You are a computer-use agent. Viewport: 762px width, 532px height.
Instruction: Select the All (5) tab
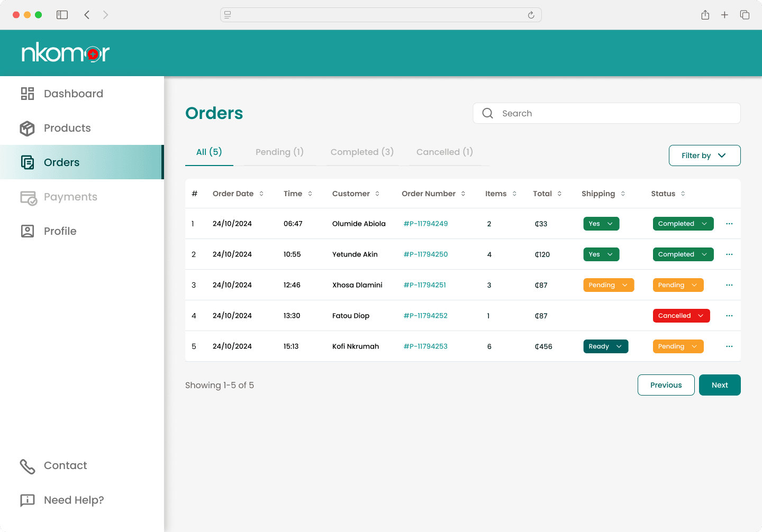209,152
